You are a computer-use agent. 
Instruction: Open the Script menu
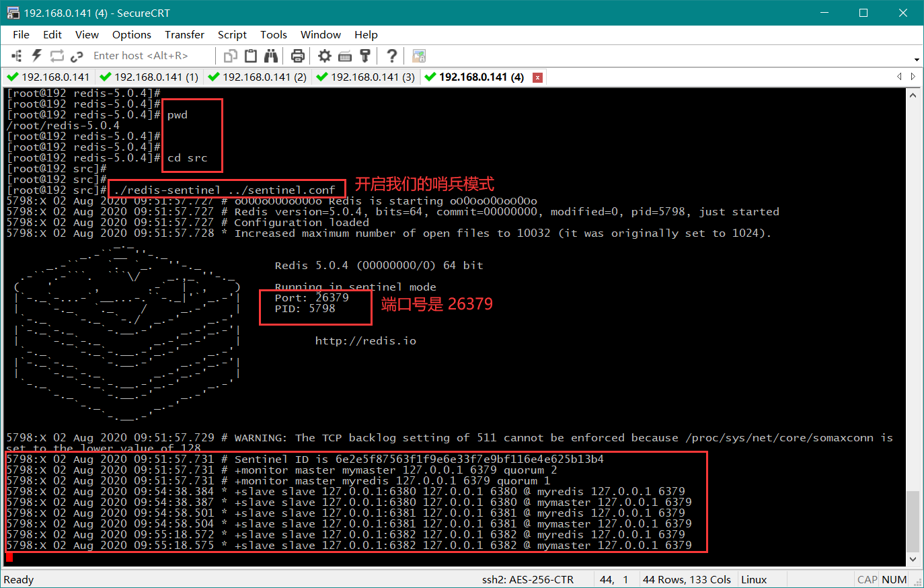(232, 34)
